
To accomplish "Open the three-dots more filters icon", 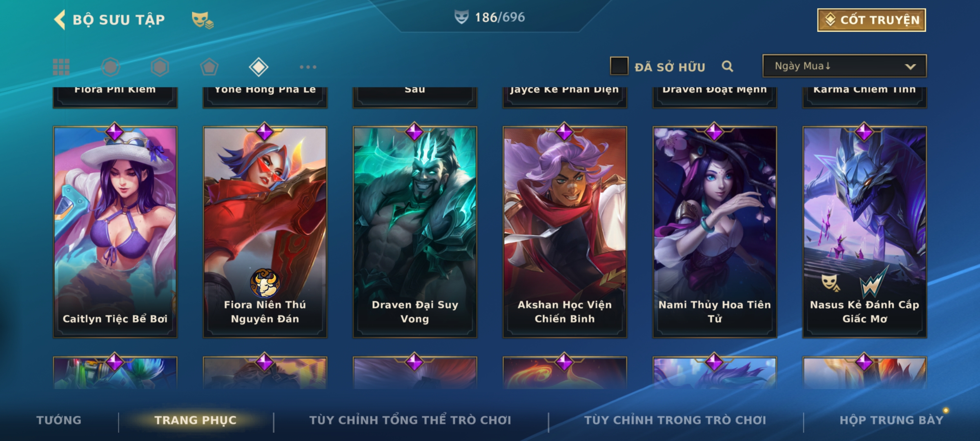I will point(308,67).
